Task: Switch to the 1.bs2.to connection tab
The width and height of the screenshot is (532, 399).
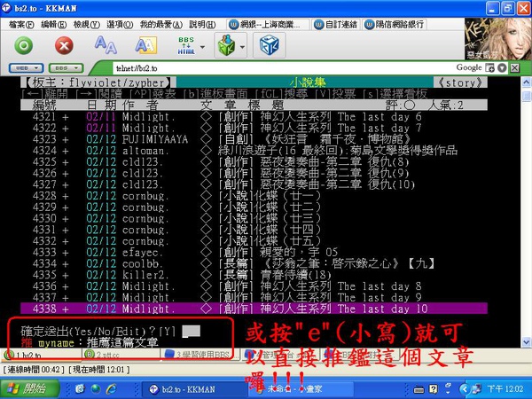Action: [41, 355]
